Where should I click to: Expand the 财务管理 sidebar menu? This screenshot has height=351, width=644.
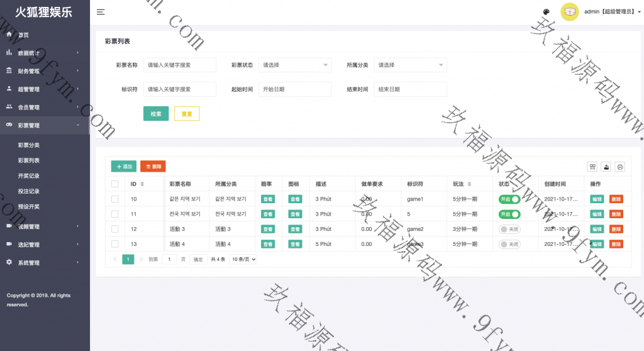pos(44,71)
